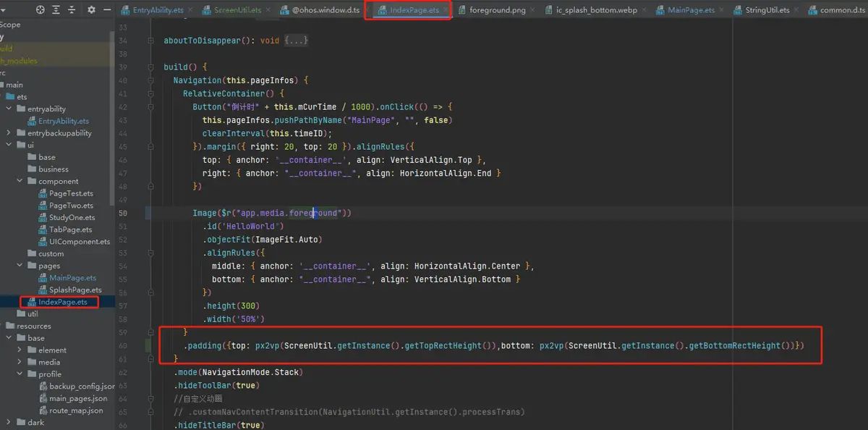Close the foreground.png tab
Image resolution: width=868 pixels, height=430 pixels.
click(533, 10)
